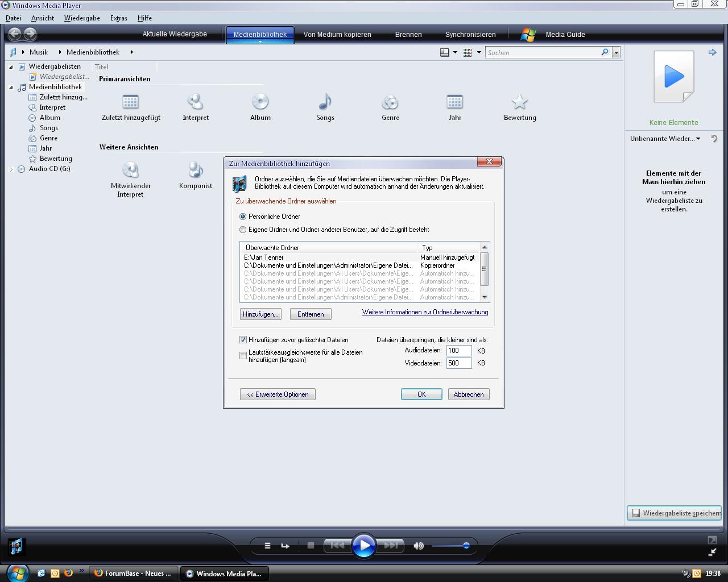The image size is (728, 582).
Task: Click the Erweiterte Optionen button
Action: (x=278, y=394)
